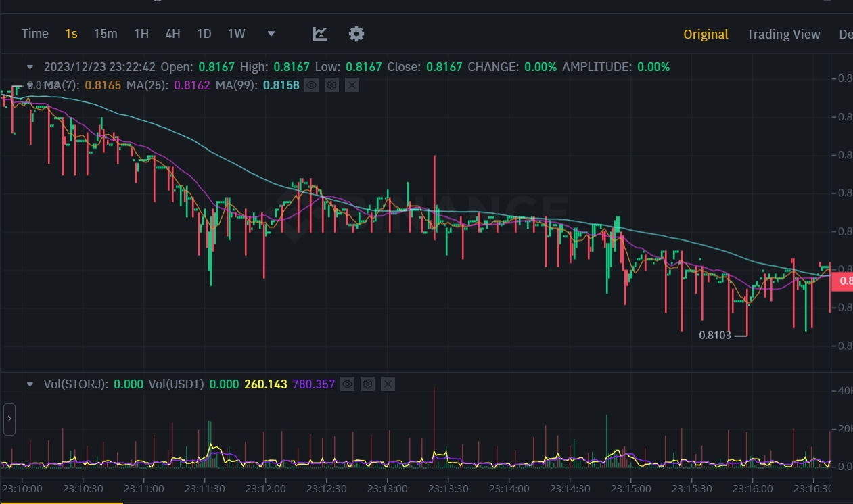Toggle Vol indicator visibility eye
This screenshot has width=853, height=504.
(x=347, y=384)
